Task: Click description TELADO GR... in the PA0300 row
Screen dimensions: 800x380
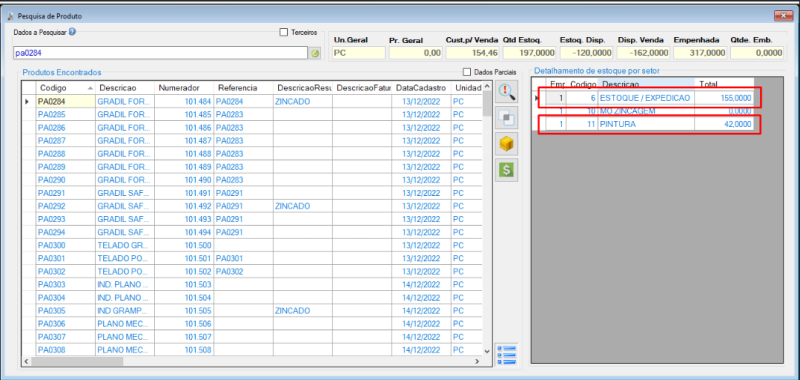Action: point(125,245)
